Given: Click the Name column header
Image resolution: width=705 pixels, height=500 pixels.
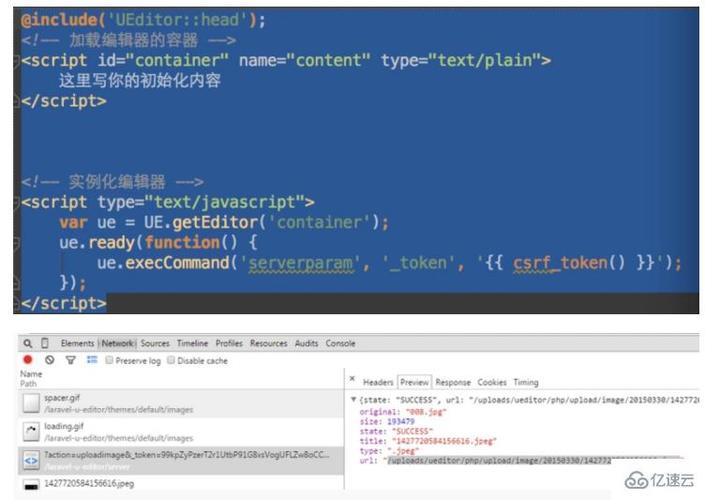Looking at the screenshot, I should (x=31, y=374).
